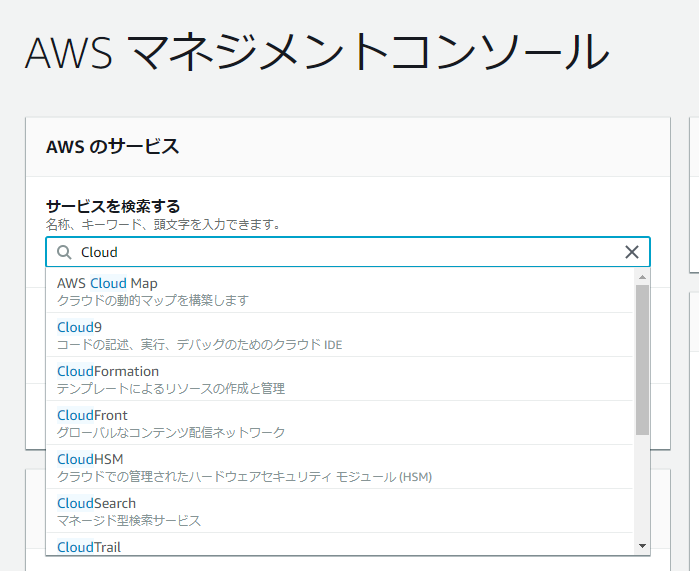Click the description テンプレートによるリソースの作成と管理
This screenshot has width=699, height=571.
tap(171, 389)
